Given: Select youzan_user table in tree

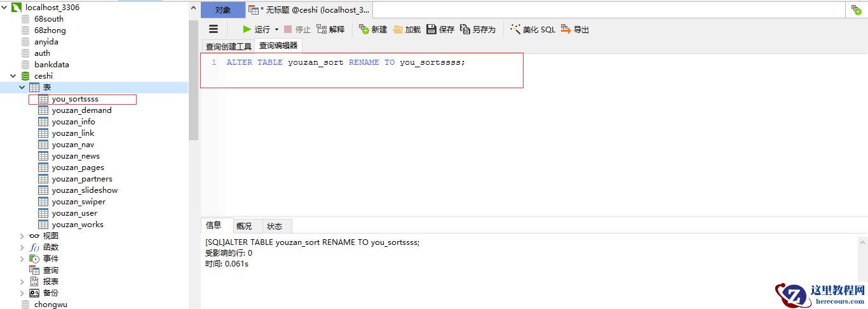Looking at the screenshot, I should pyautogui.click(x=74, y=213).
